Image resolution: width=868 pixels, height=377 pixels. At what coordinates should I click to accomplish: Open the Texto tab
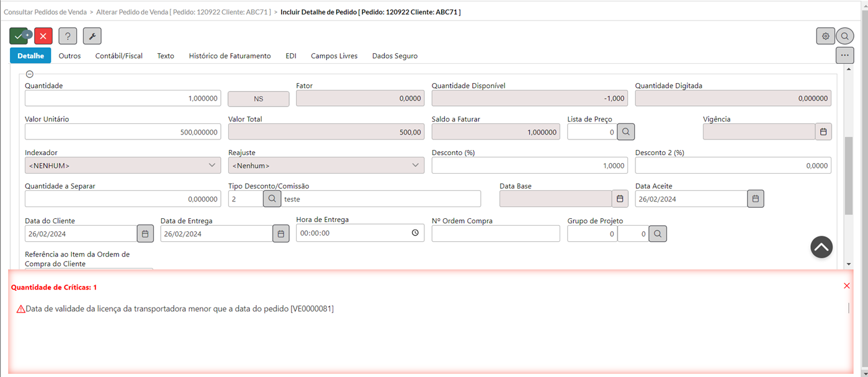[x=166, y=56]
